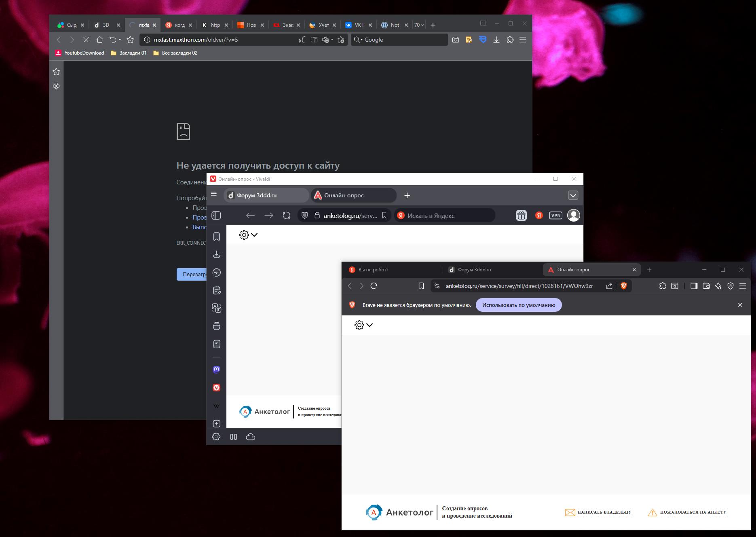Open the Brave Wallet icon
The width and height of the screenshot is (756, 537).
pos(706,286)
